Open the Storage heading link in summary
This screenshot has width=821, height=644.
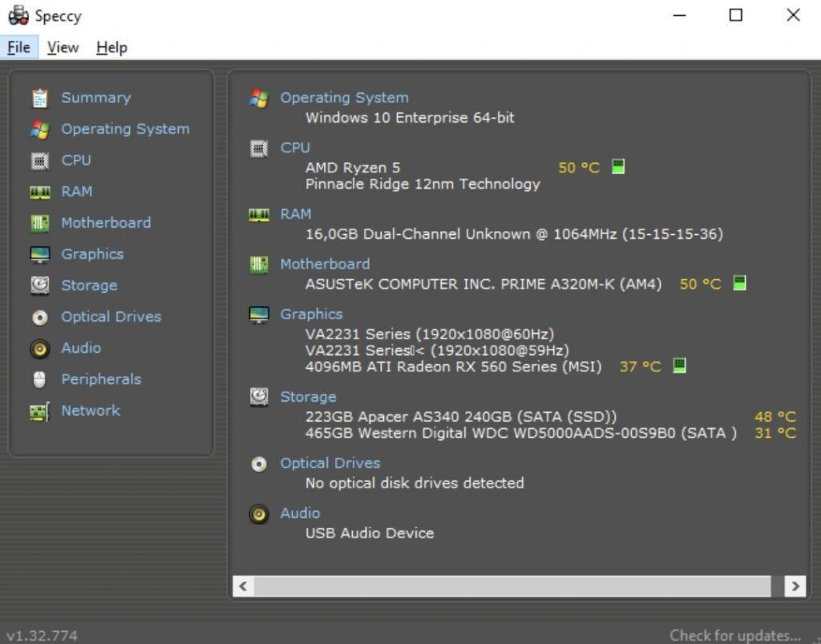[x=308, y=398]
